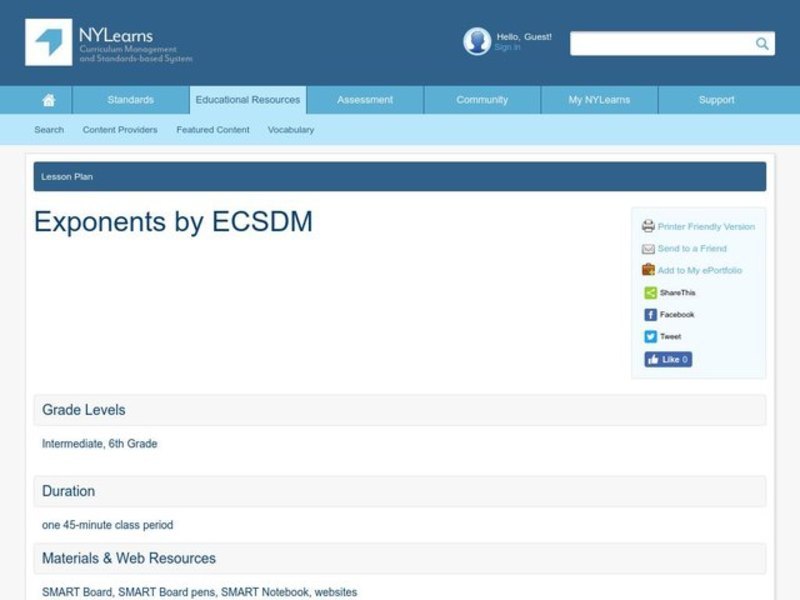The width and height of the screenshot is (800, 600).
Task: Click the search magnifier icon
Action: (x=762, y=44)
